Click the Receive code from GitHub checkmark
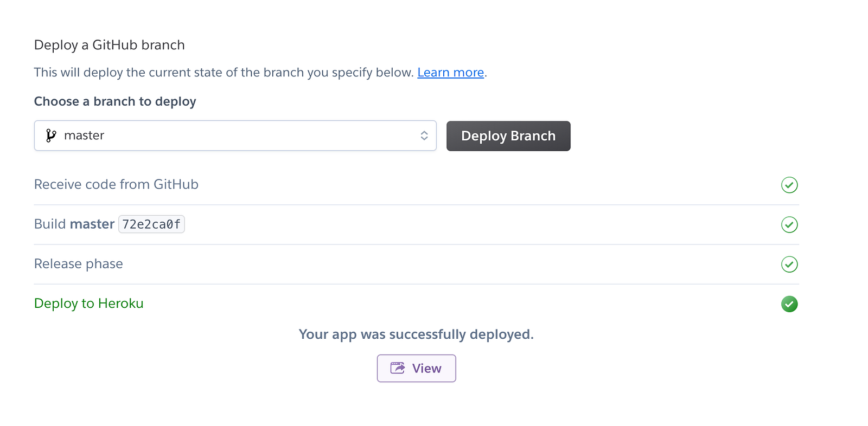 pos(789,185)
